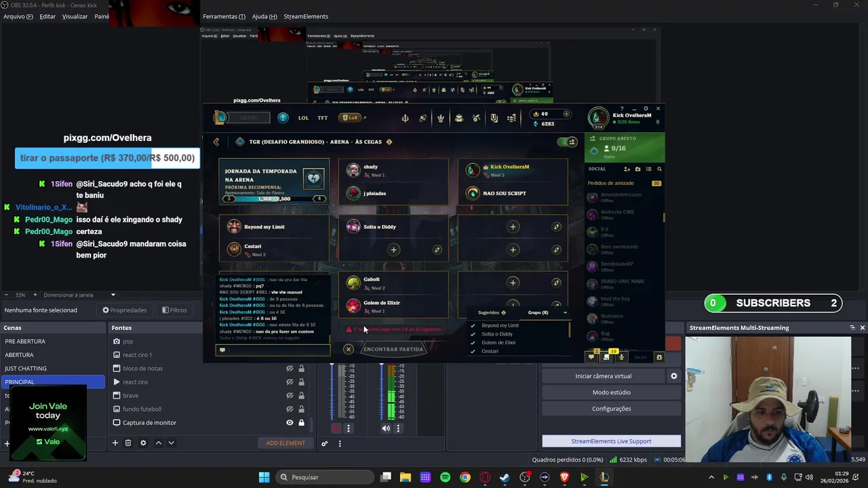Open source properties gear in Fontes toolbar

(143, 443)
